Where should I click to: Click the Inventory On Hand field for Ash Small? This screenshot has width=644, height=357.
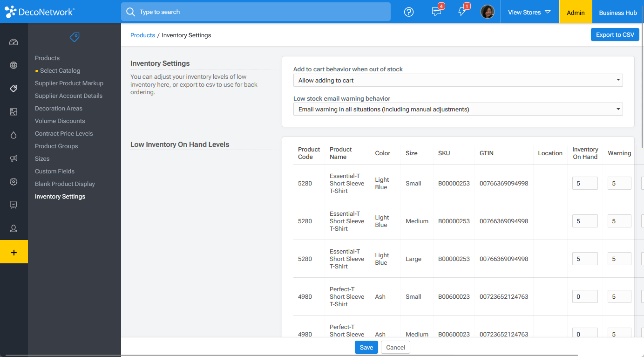pyautogui.click(x=585, y=296)
